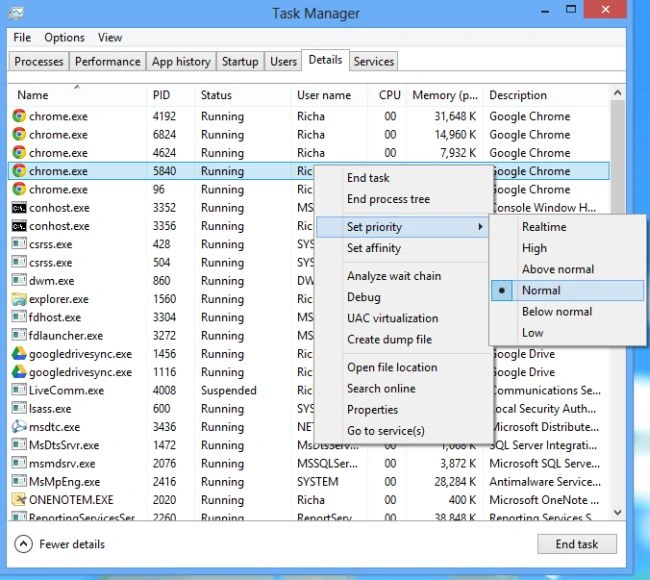This screenshot has width=650, height=580.
Task: Set priority to Normal
Action: click(567, 290)
